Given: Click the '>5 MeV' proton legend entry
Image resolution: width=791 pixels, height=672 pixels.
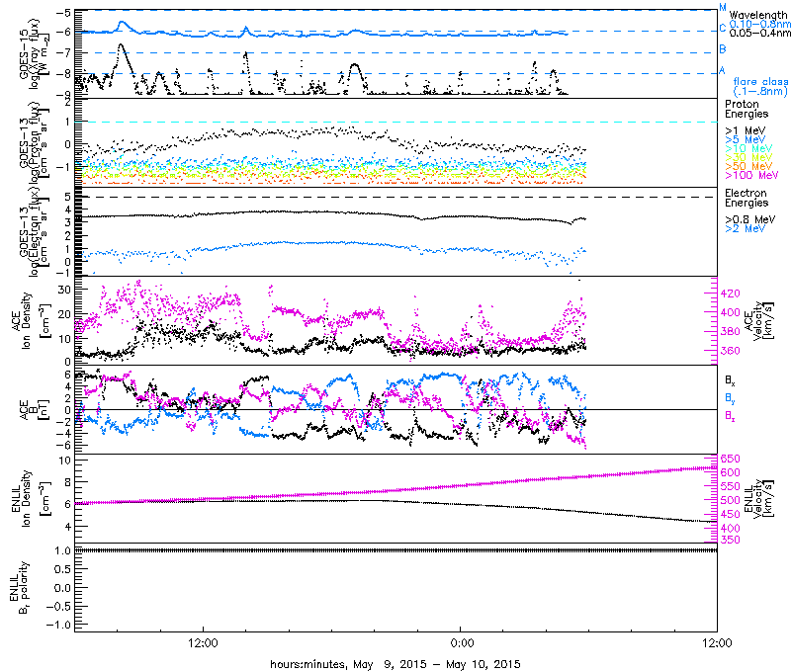Looking at the screenshot, I should coord(746,139).
